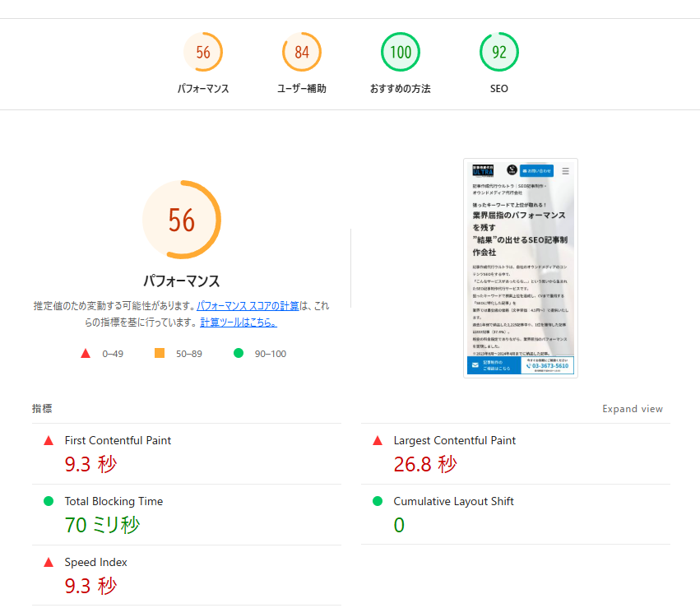The image size is (700, 608).
Task: Click the SEO score 92 gauge
Action: 499,53
